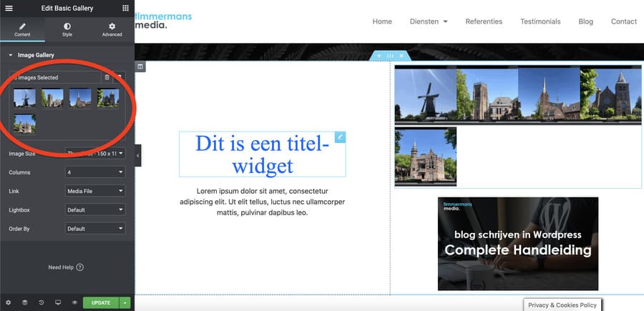Open the Navigator layers icon
Screen dimensions: 644x311
point(24,303)
